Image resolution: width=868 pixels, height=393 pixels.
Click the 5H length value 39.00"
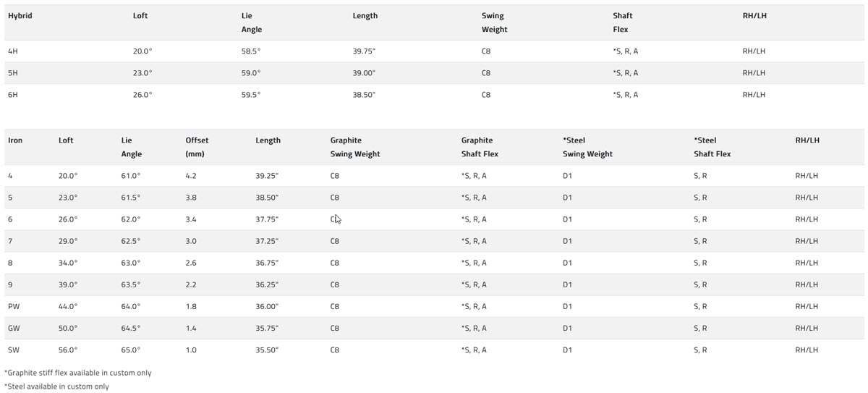pyautogui.click(x=364, y=73)
